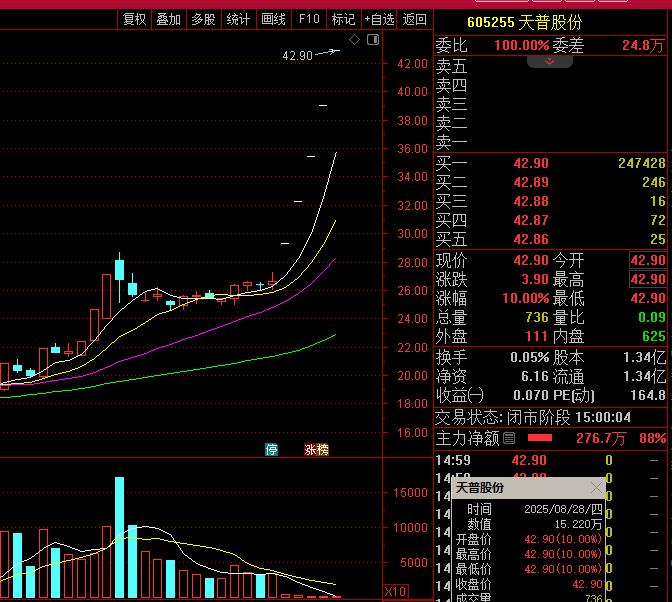672x602 pixels.
Task: Click the 42.00 price axis label
Action: point(412,64)
